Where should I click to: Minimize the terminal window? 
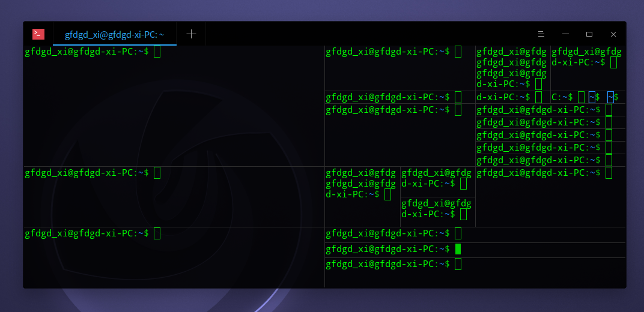tap(565, 34)
